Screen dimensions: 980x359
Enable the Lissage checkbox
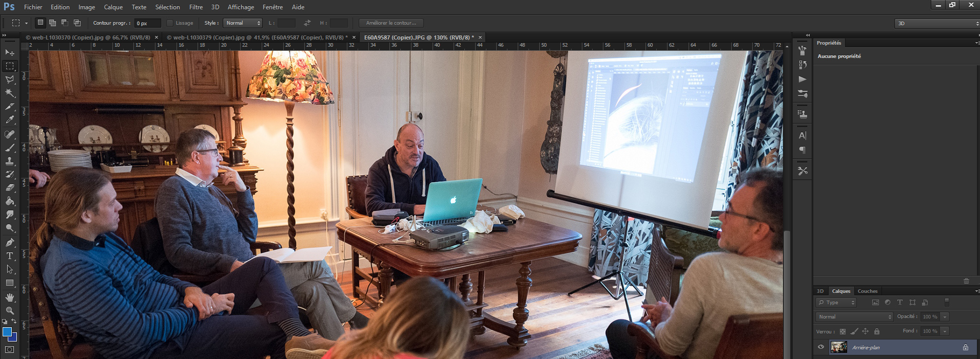tap(170, 23)
